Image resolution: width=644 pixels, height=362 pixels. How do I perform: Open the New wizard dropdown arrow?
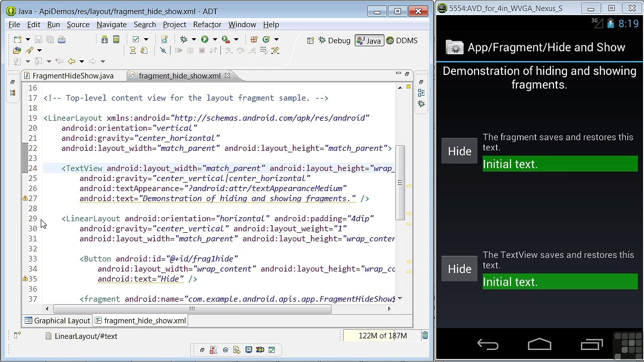pos(28,40)
